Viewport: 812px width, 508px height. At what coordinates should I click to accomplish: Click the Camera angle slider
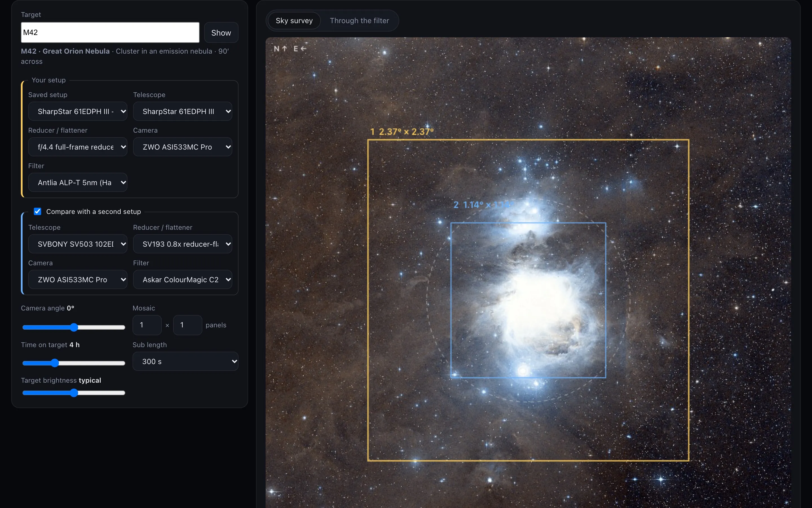point(74,327)
